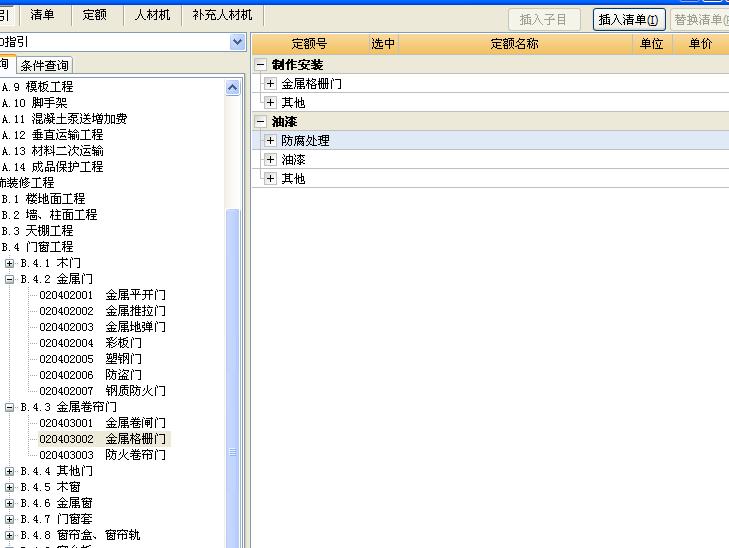Select A.12 垂直运输工程

(52, 135)
